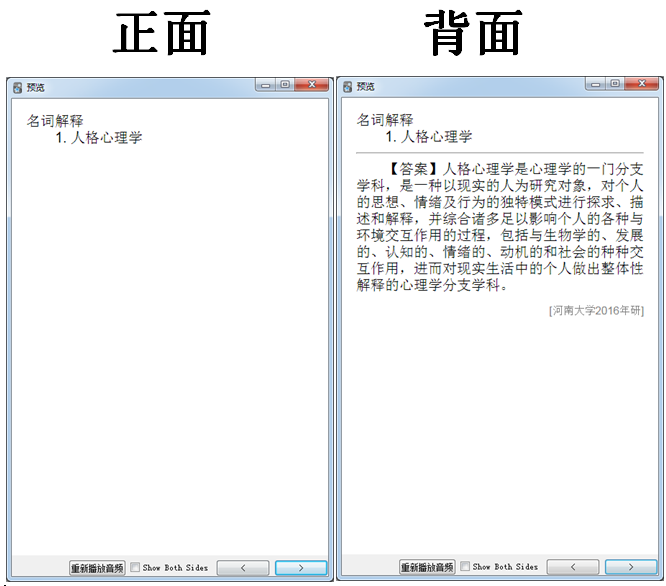Close the left preview window
This screenshot has width=666, height=586.
(312, 85)
